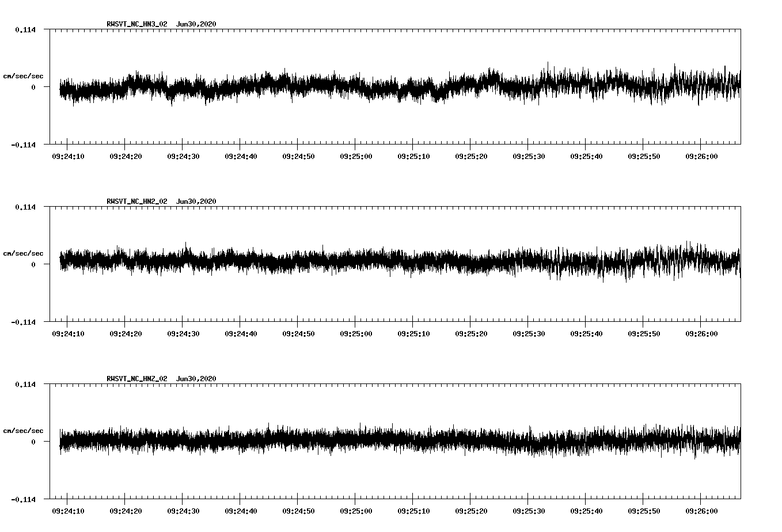Click the zero axis label of HN3 plot
782x532 pixels.
[33, 87]
